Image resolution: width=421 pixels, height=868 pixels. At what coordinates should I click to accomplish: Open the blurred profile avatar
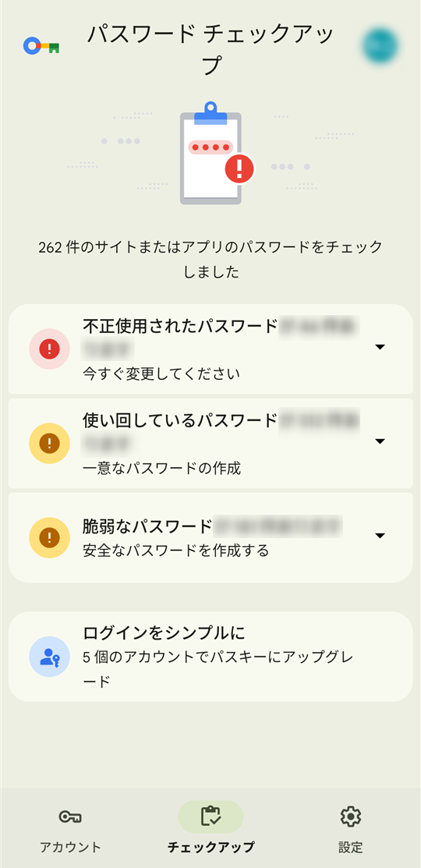(380, 46)
